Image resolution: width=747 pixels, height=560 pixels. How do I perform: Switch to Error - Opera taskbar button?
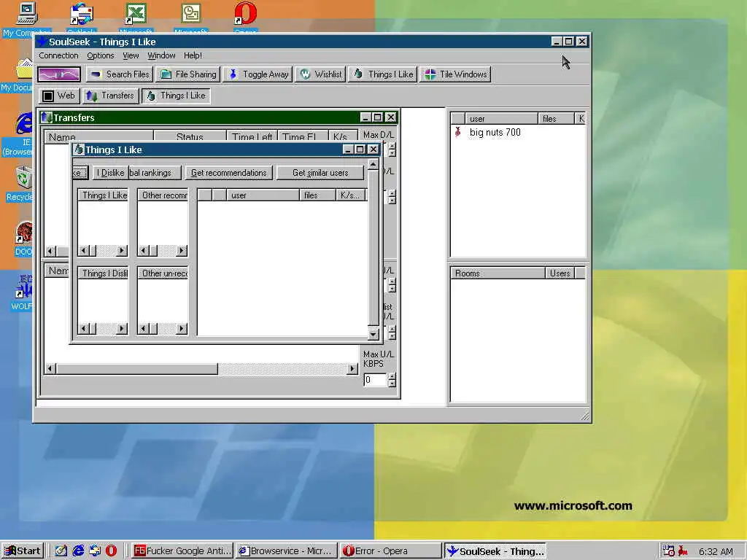391,551
